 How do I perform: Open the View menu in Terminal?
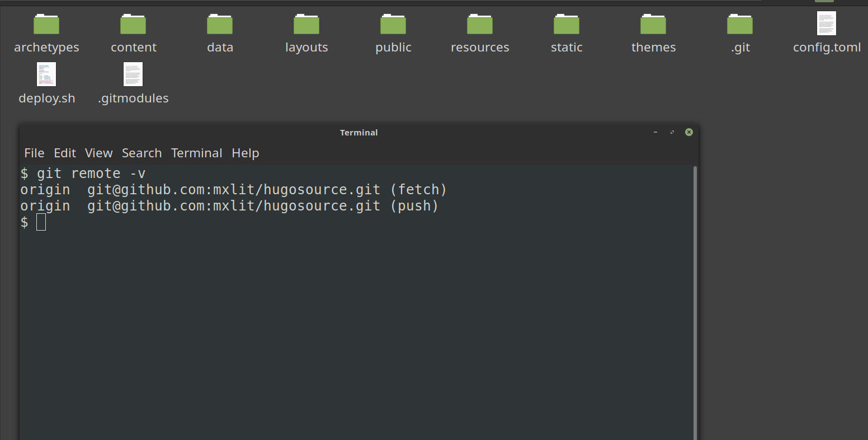(x=98, y=153)
